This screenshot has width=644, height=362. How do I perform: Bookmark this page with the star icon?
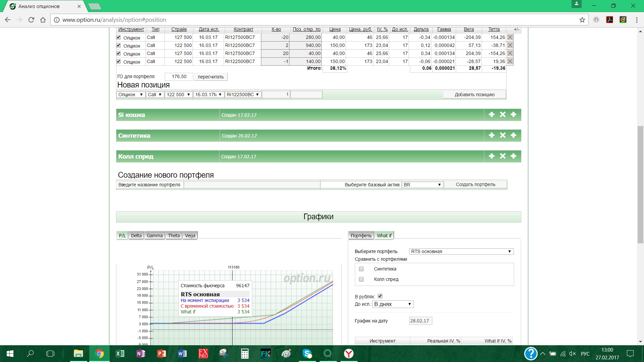tap(582, 20)
